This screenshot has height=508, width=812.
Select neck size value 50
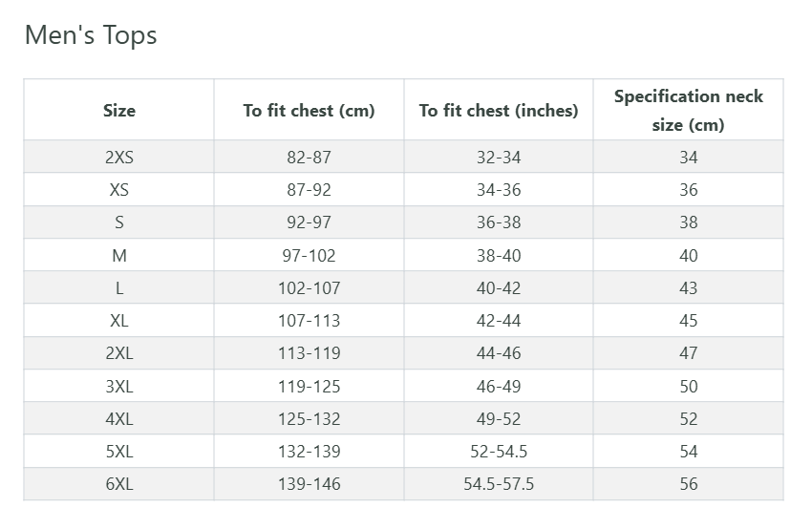coord(688,387)
